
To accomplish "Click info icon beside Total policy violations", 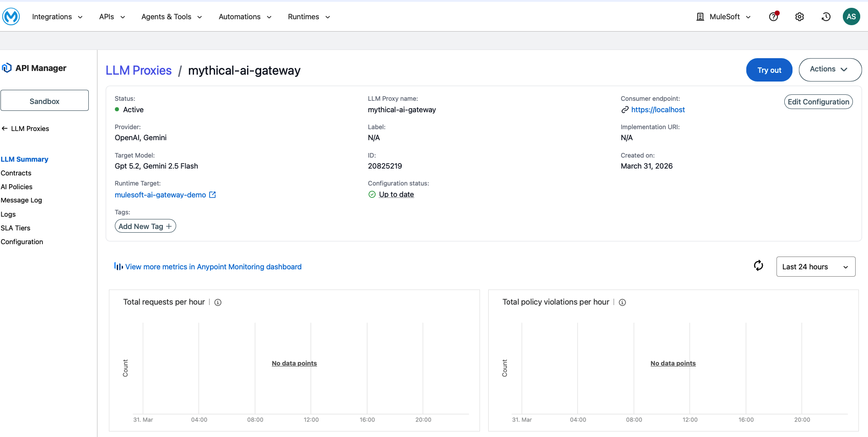I will [622, 302].
